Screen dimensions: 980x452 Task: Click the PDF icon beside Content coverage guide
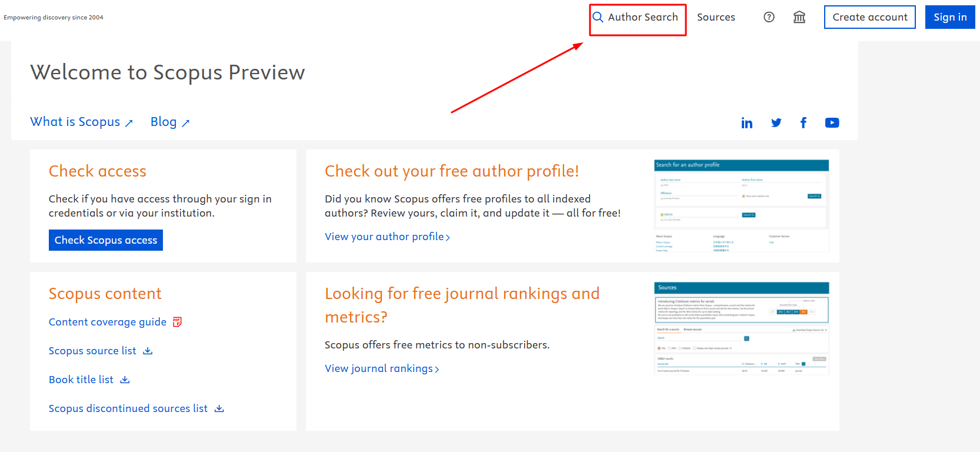coord(177,322)
